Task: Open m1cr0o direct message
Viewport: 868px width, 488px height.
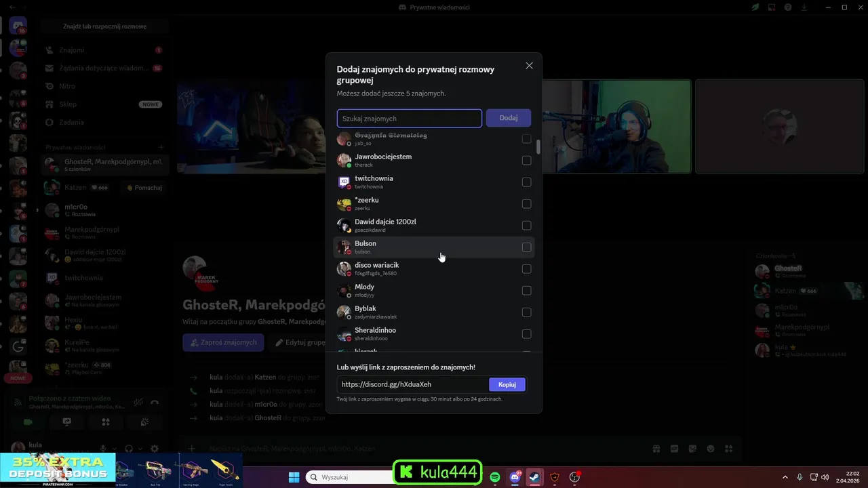Action: pyautogui.click(x=104, y=209)
